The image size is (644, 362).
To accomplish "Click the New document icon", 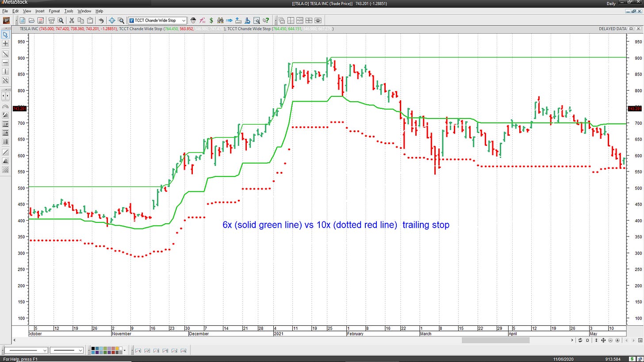I will tap(22, 20).
